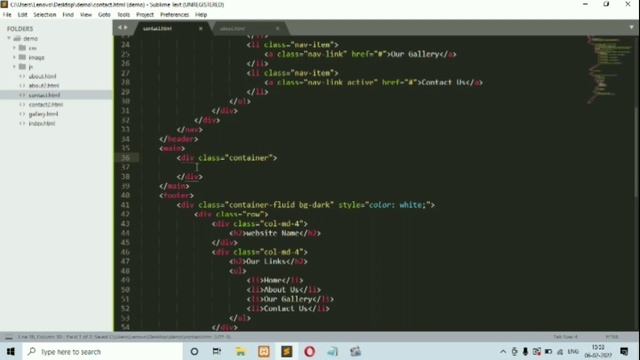The width and height of the screenshot is (640, 360).
Task: Expand the css folder
Action: pyautogui.click(x=14, y=48)
